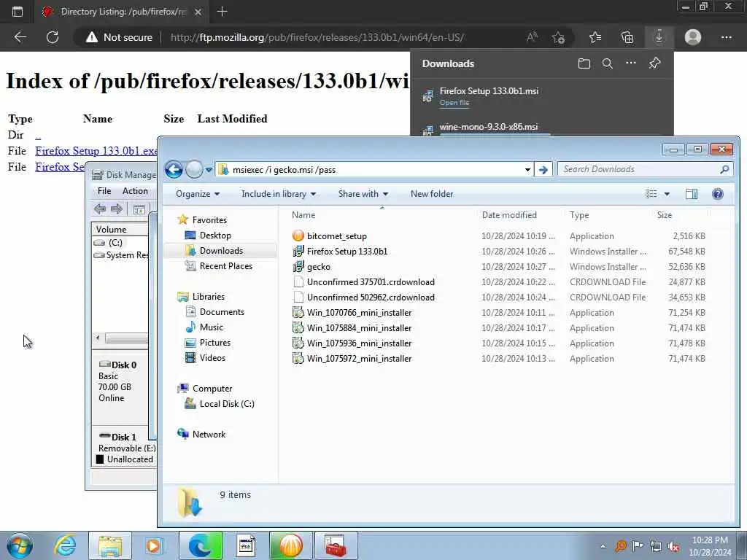Screen dimensions: 747x560
Task: Select Local Disk (C:) in navigation pane
Action: pos(226,404)
